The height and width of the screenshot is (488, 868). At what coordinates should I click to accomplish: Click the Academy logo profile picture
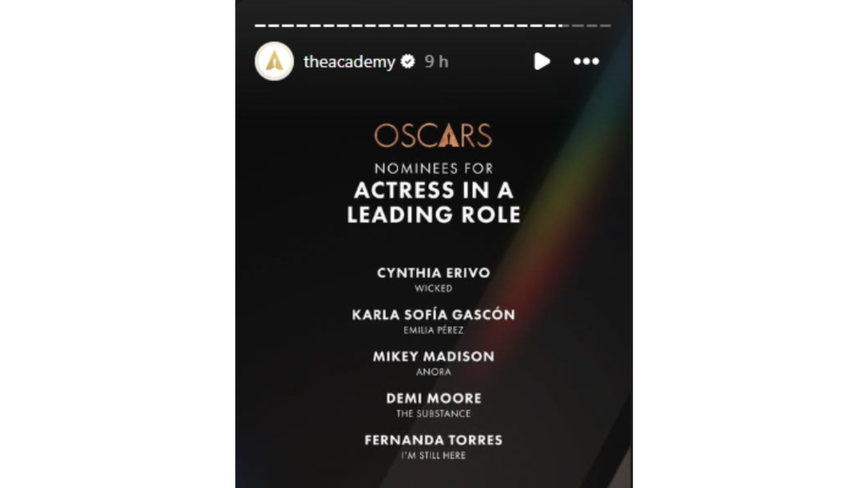(275, 61)
